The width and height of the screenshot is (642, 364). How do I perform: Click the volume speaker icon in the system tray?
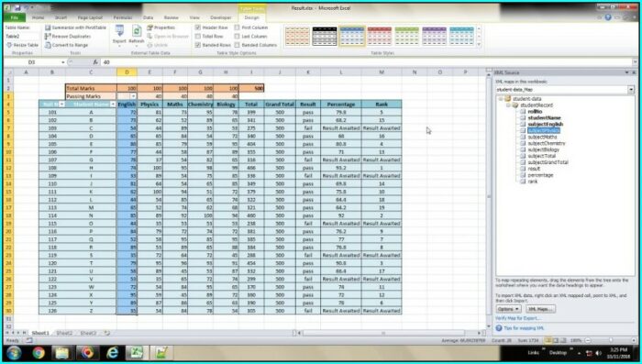click(598, 352)
